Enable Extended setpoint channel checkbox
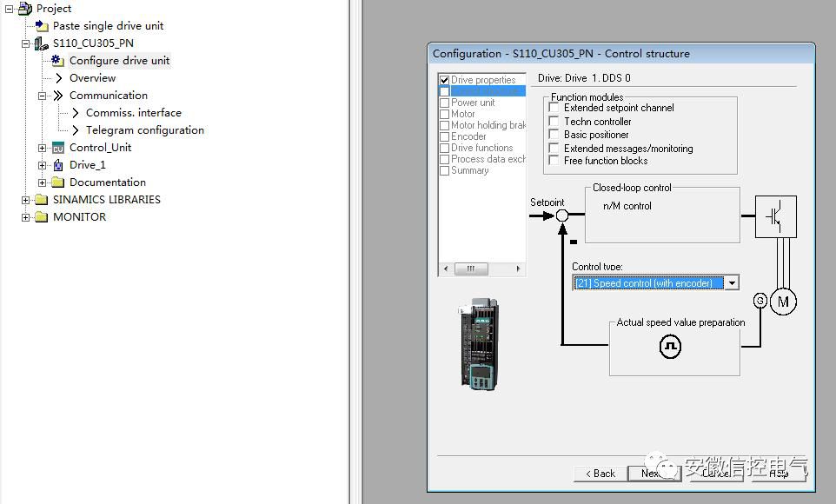This screenshot has width=836, height=504. (554, 108)
